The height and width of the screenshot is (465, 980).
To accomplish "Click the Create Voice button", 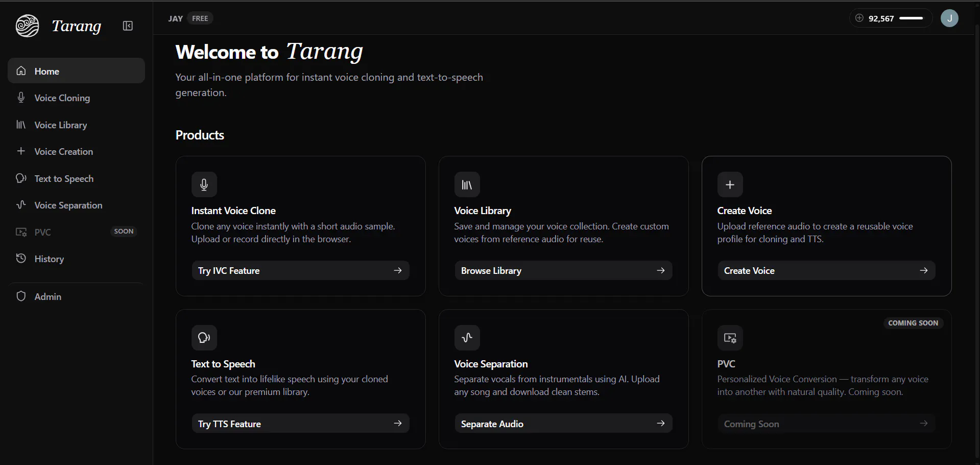I will (x=826, y=270).
